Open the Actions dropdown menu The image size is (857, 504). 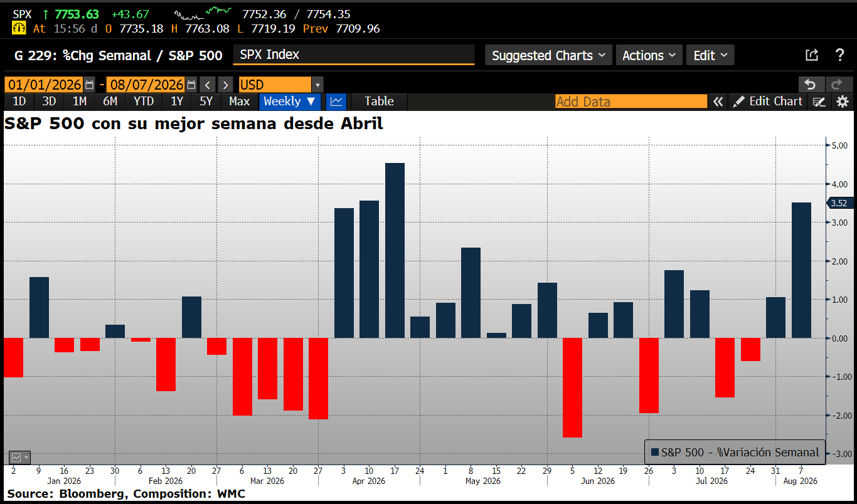point(649,55)
